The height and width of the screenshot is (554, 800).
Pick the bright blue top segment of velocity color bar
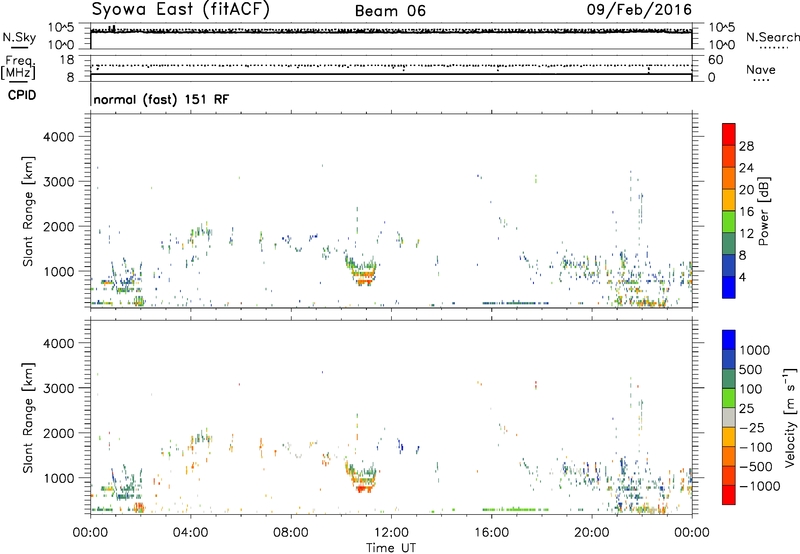(x=729, y=340)
